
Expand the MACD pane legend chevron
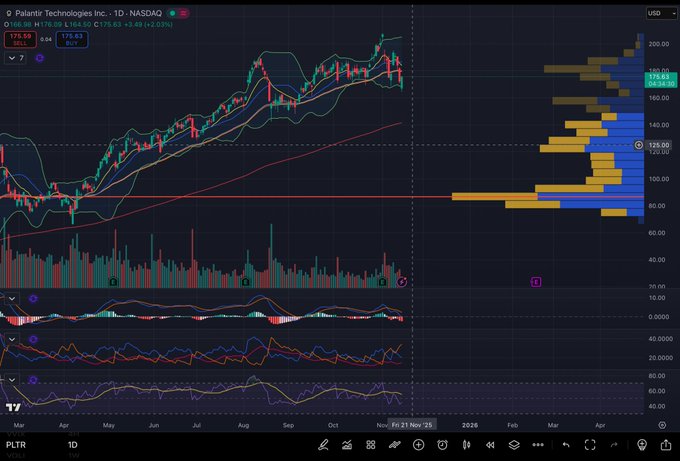click(x=12, y=298)
